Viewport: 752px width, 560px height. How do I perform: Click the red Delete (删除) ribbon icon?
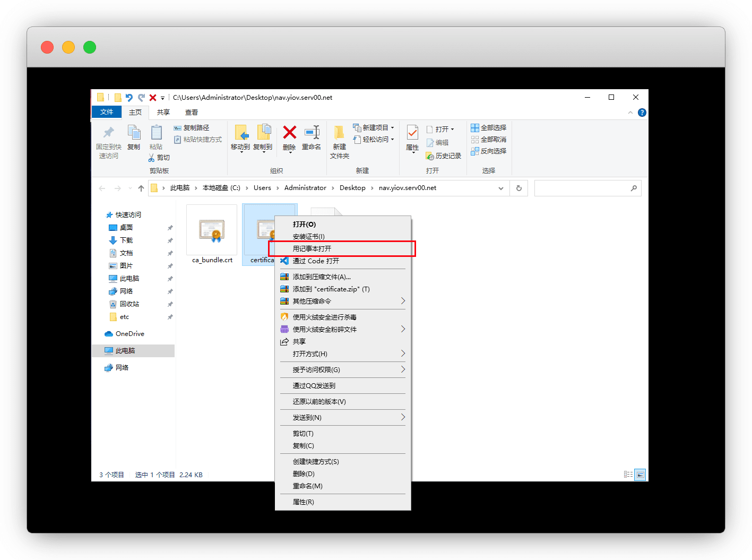(289, 133)
